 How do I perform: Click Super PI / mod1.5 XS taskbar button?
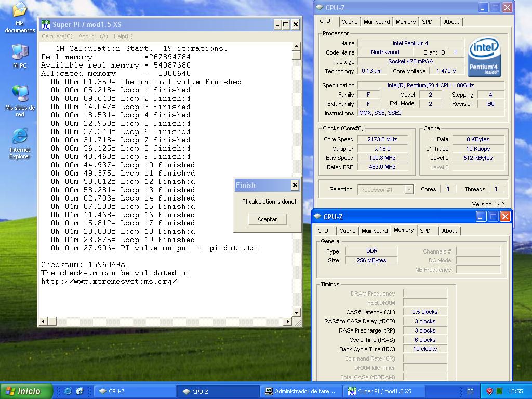[x=384, y=391]
